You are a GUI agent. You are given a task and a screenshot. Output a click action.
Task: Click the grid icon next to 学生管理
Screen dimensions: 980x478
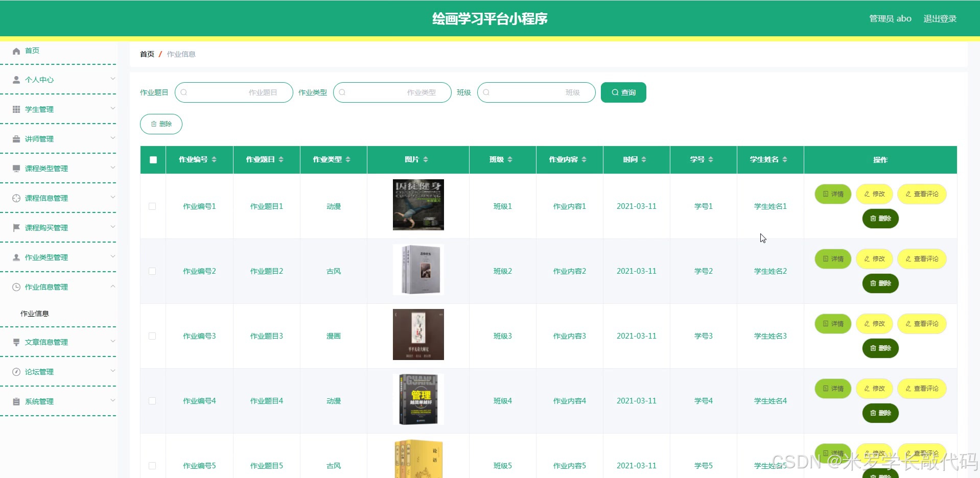tap(16, 110)
